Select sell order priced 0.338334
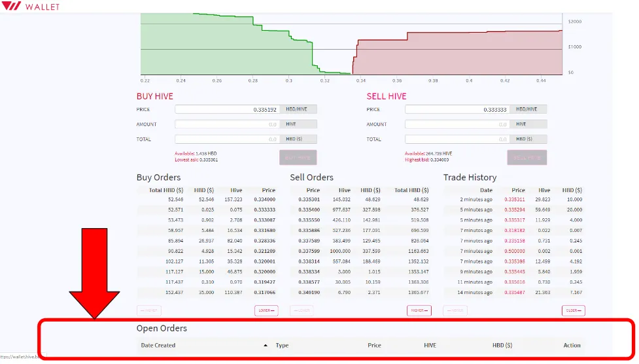The height and width of the screenshot is (364, 639). (360, 272)
